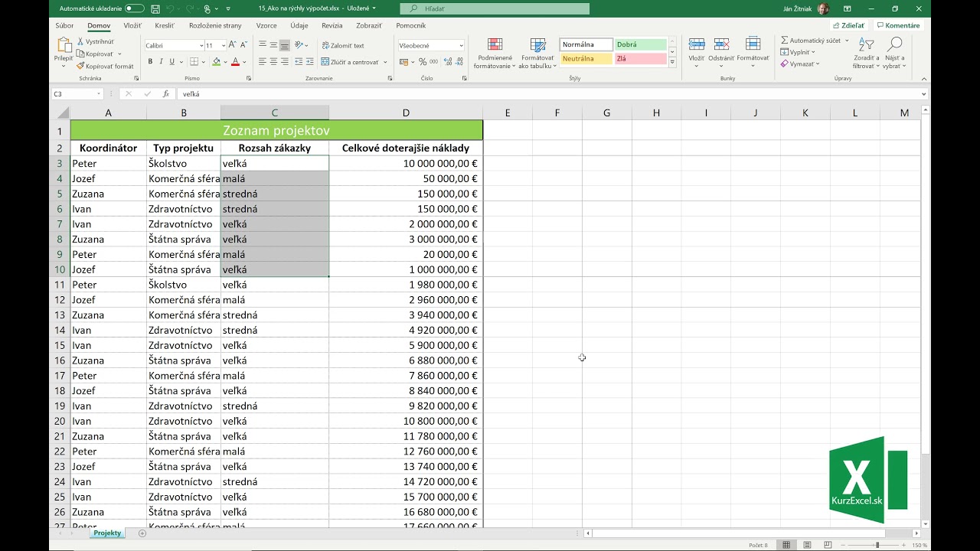
Task: Click Zalomiť text button
Action: [x=343, y=46]
